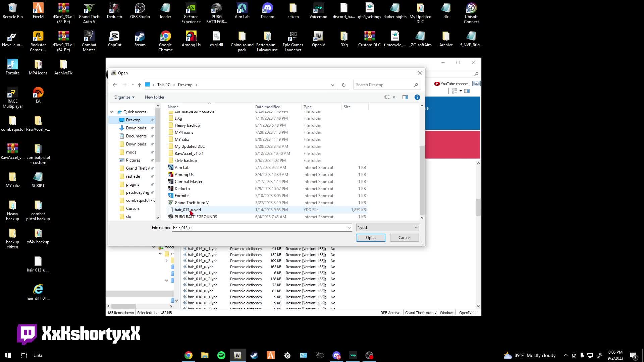The width and height of the screenshot is (644, 362).
Task: Click the Back arrow in the Open dialog
Action: (x=115, y=85)
